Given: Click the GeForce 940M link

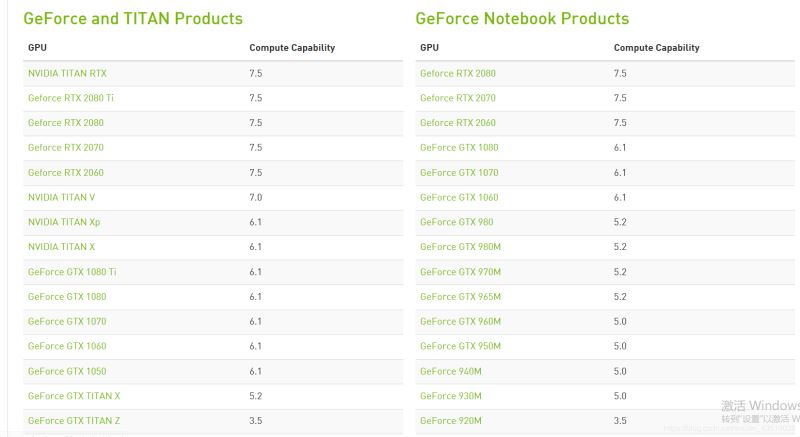Looking at the screenshot, I should click(450, 371).
